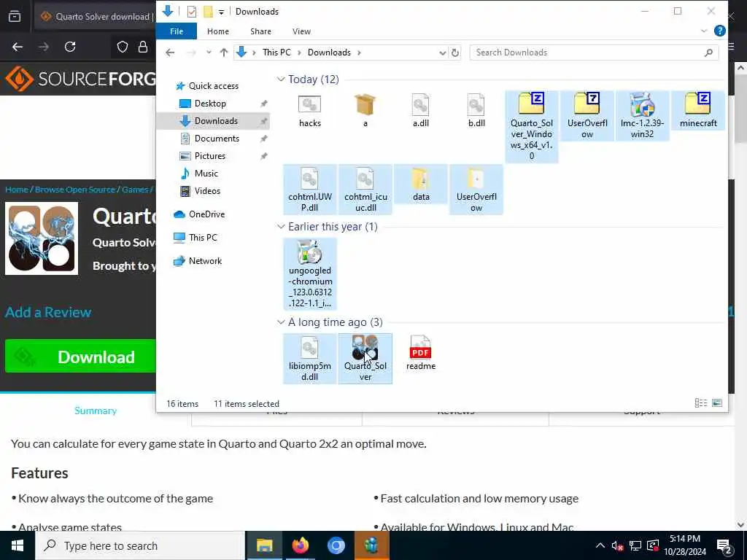The height and width of the screenshot is (560, 747).
Task: Select the 'a' box package file
Action: tap(365, 112)
